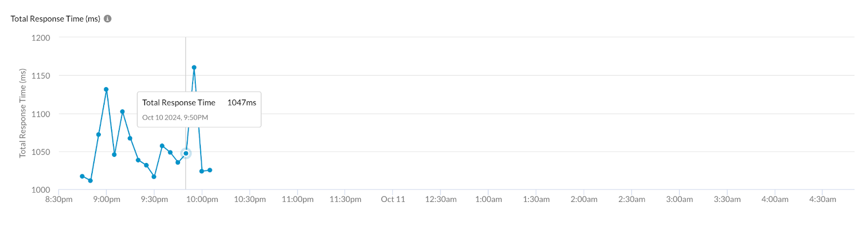868x229 pixels.
Task: Click the 10:30pm x-axis label
Action: (x=250, y=199)
